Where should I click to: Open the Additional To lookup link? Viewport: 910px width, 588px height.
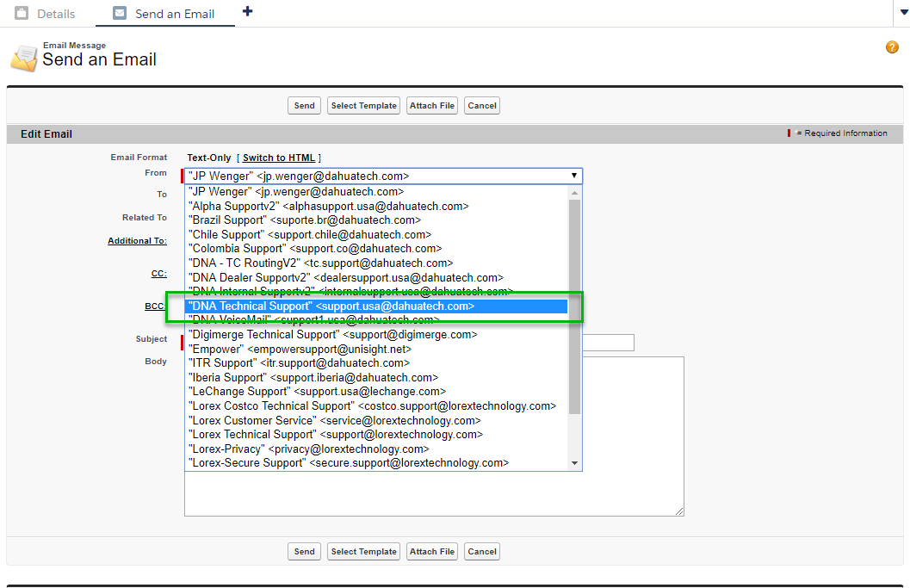point(137,241)
